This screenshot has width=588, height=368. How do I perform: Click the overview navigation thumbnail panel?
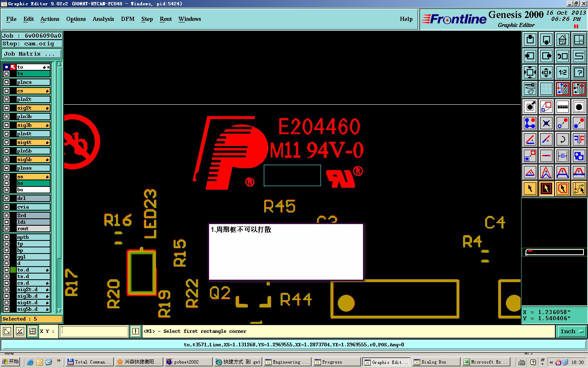(x=554, y=253)
